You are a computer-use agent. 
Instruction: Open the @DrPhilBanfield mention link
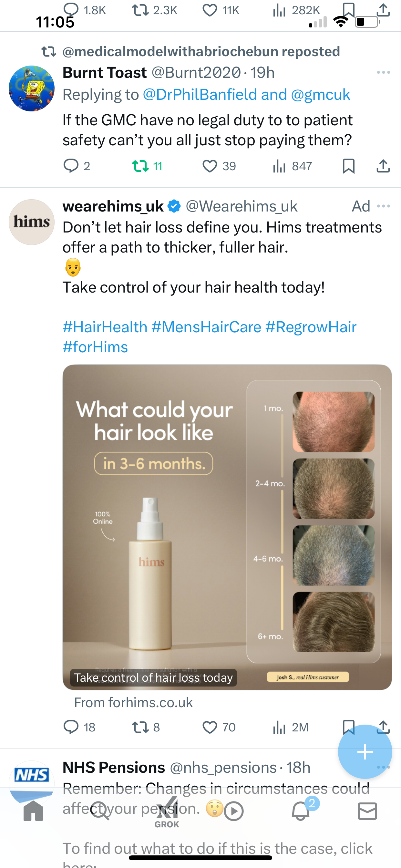click(x=198, y=94)
